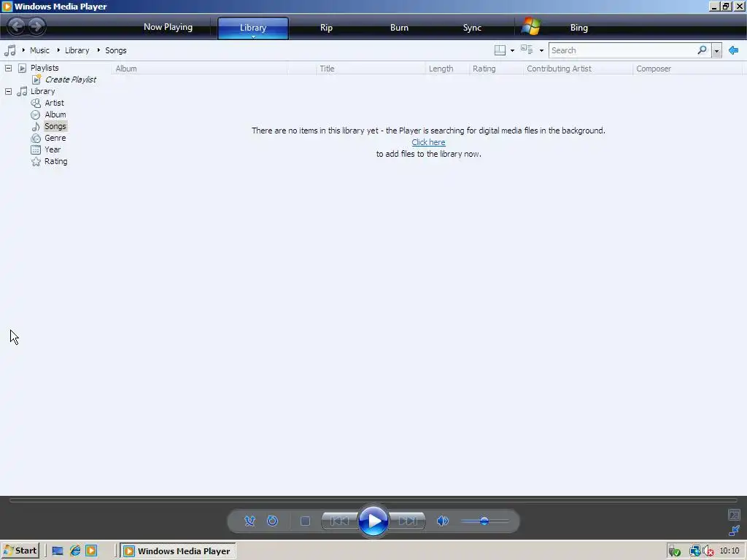Click the Library breadcrumb label
Screen dimensions: 747x560
click(x=77, y=50)
